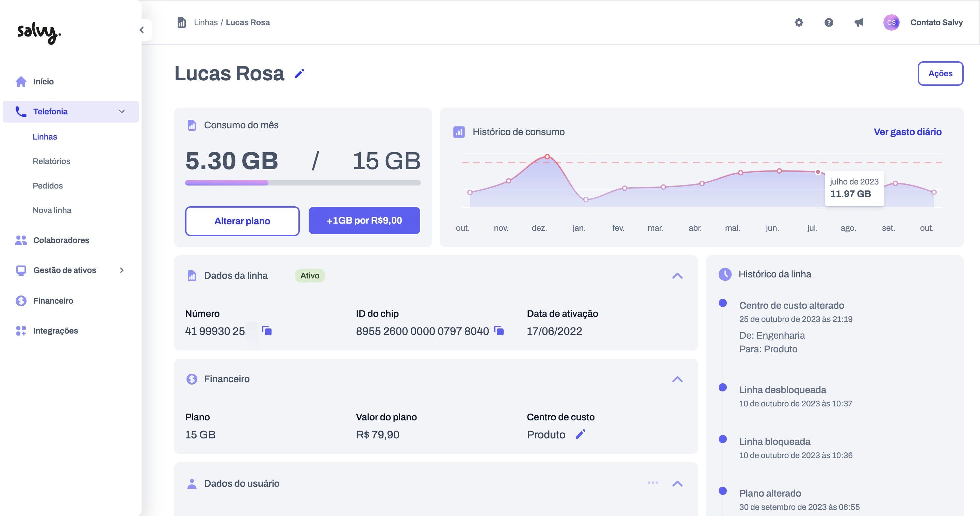Open Início in the sidebar
The width and height of the screenshot is (980, 516).
pyautogui.click(x=43, y=81)
